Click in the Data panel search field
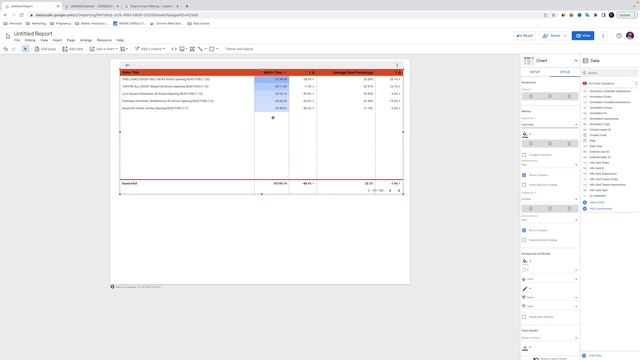The image size is (640, 360). (x=610, y=73)
